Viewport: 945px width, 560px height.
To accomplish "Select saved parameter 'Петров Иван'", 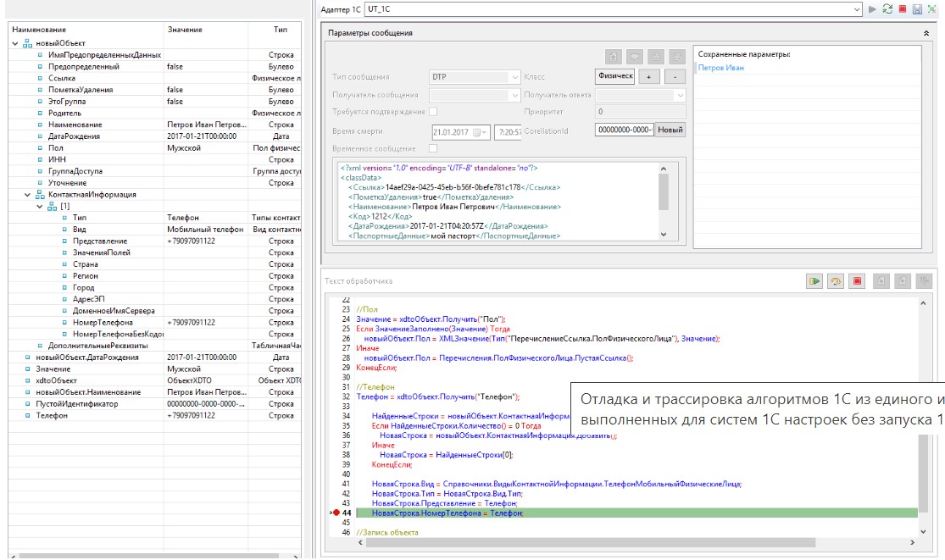I will point(720,68).
